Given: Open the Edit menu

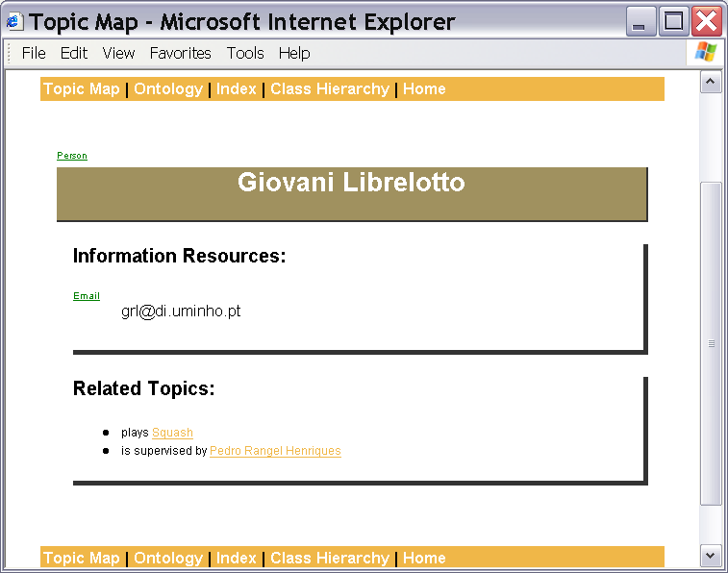Looking at the screenshot, I should (x=74, y=53).
